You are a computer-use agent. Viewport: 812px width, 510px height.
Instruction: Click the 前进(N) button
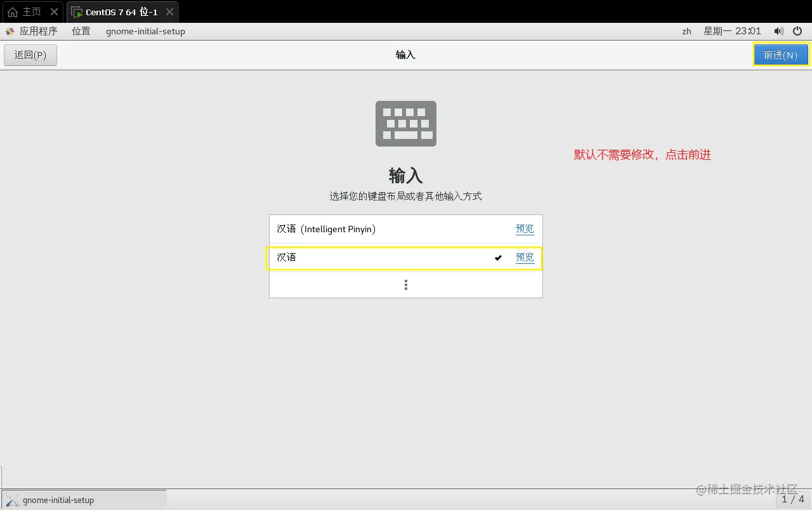[781, 55]
